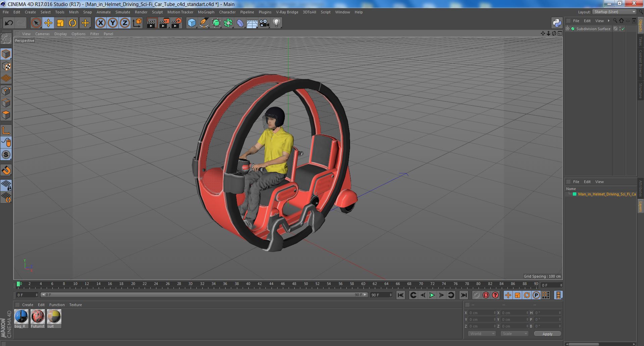This screenshot has width=644, height=346.
Task: Maximize viewport toggle icon
Action: (560, 34)
